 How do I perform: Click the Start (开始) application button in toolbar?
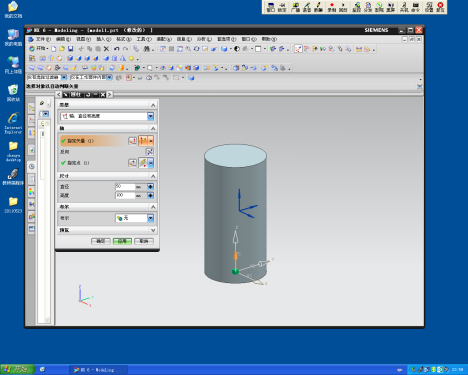[38, 49]
